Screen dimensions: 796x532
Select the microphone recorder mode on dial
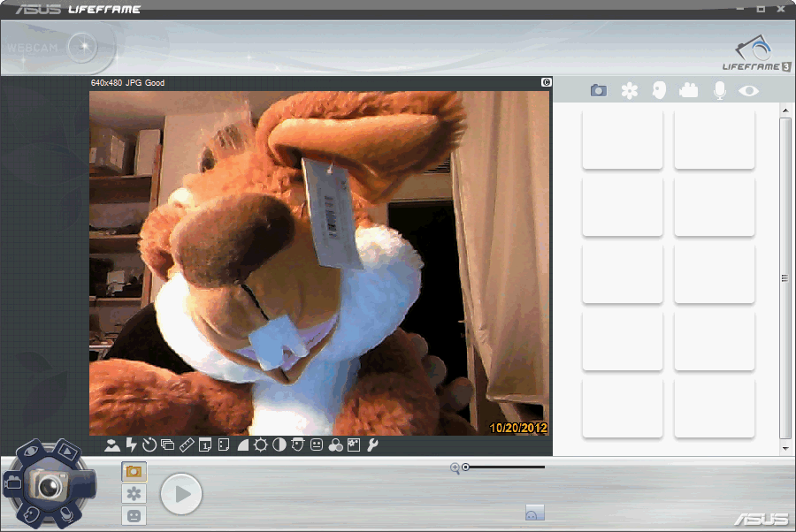[x=66, y=515]
